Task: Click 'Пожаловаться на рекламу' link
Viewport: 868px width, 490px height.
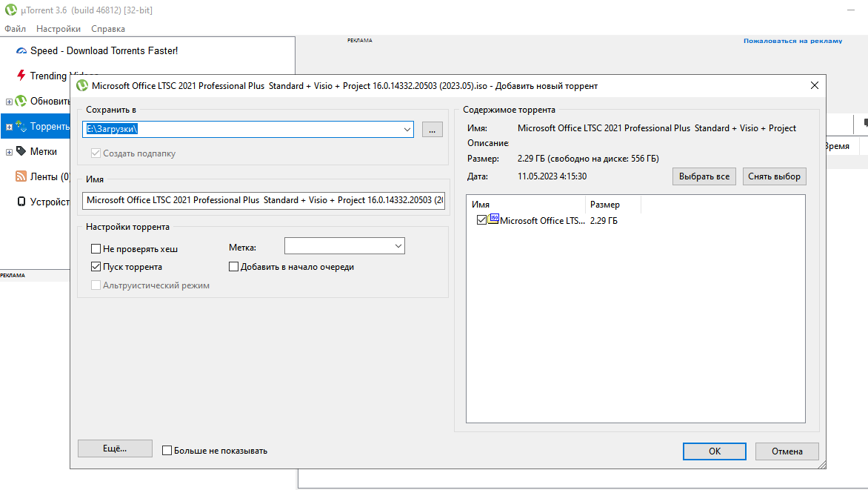Action: click(792, 41)
